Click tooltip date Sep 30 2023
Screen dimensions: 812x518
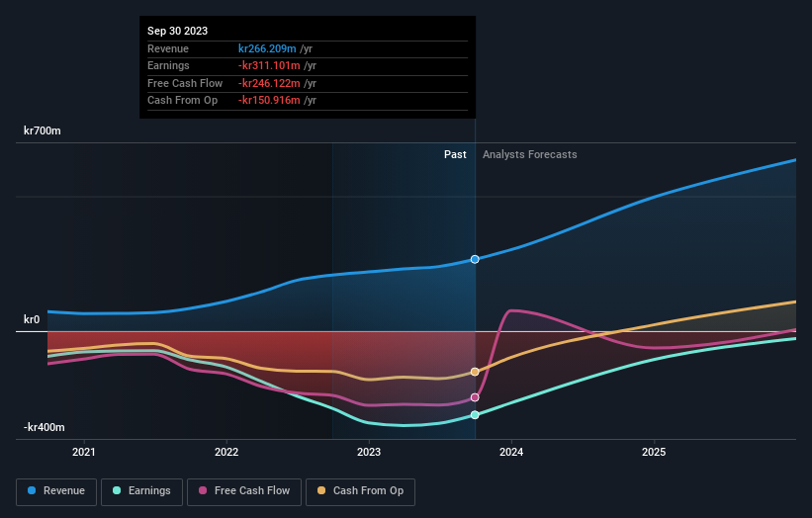(178, 31)
